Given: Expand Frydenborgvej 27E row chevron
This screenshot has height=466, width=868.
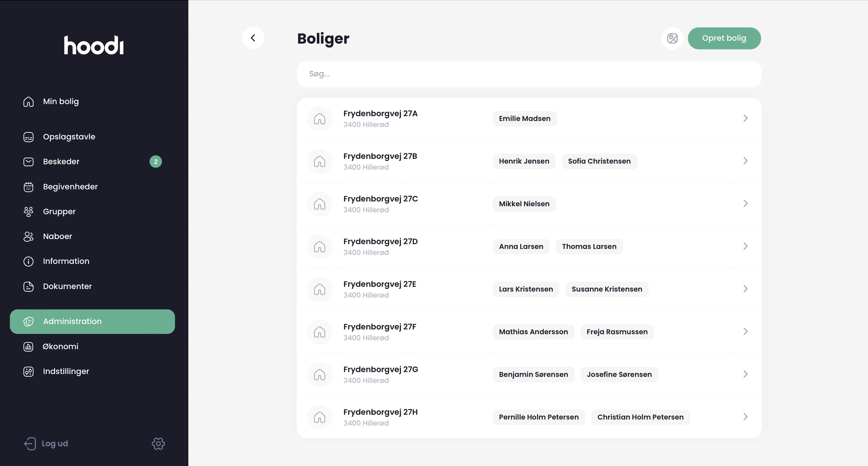Looking at the screenshot, I should coord(745,289).
